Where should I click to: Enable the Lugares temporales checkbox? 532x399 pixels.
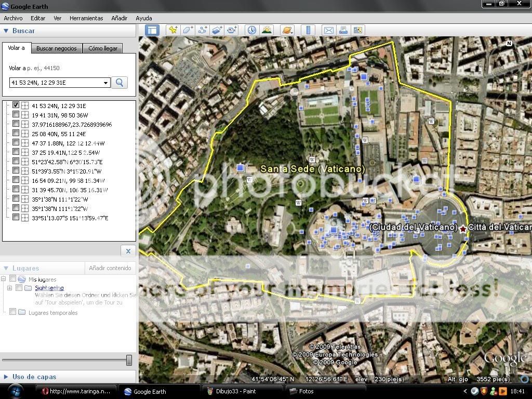(12, 312)
